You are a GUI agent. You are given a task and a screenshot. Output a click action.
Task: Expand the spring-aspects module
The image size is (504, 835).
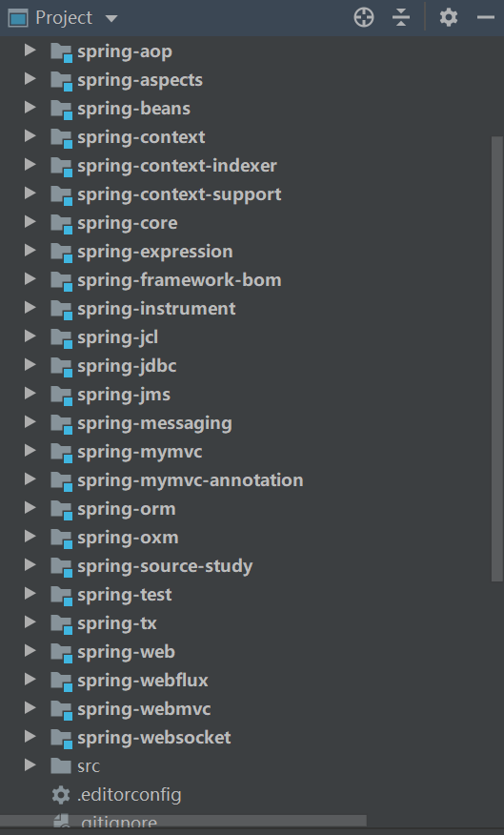pyautogui.click(x=30, y=79)
